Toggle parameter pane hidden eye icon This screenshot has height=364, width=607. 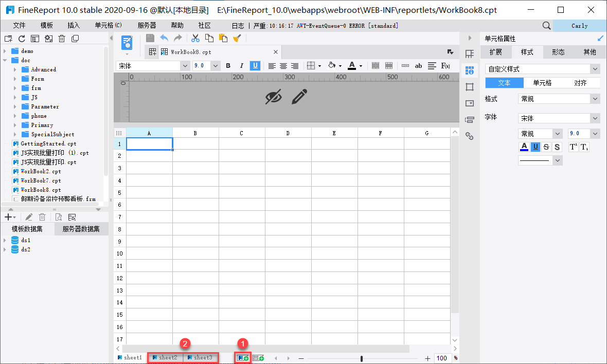pos(273,97)
